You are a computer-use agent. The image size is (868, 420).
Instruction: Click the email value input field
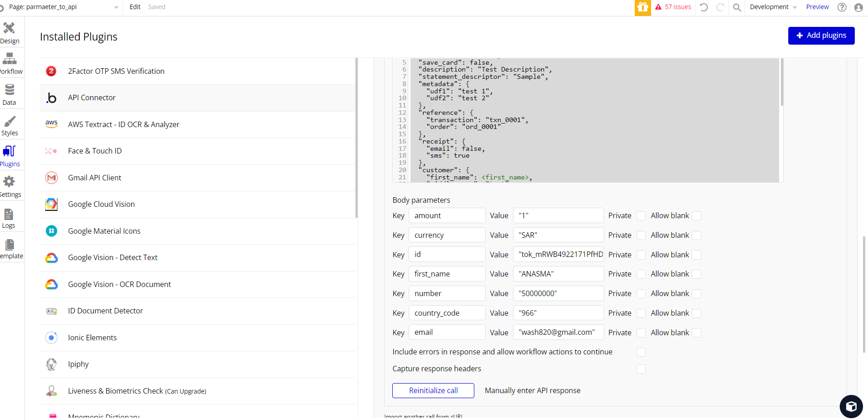pos(559,333)
